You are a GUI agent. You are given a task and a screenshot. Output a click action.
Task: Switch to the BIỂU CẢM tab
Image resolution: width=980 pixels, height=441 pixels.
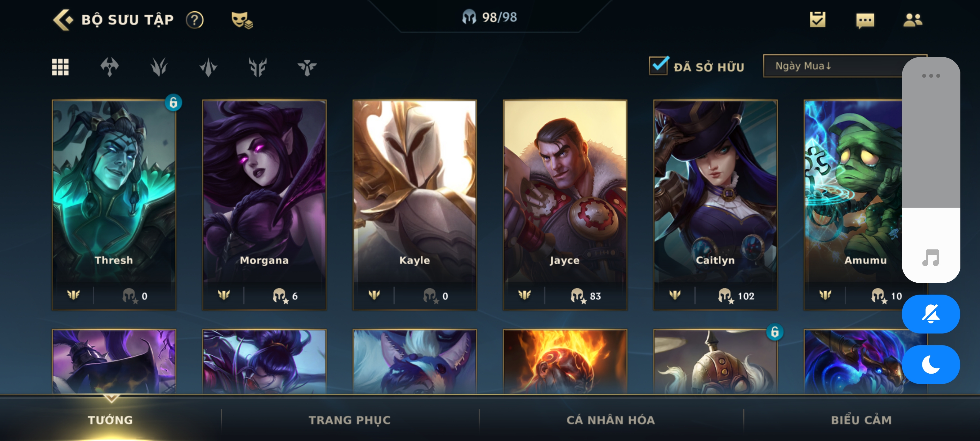(861, 420)
